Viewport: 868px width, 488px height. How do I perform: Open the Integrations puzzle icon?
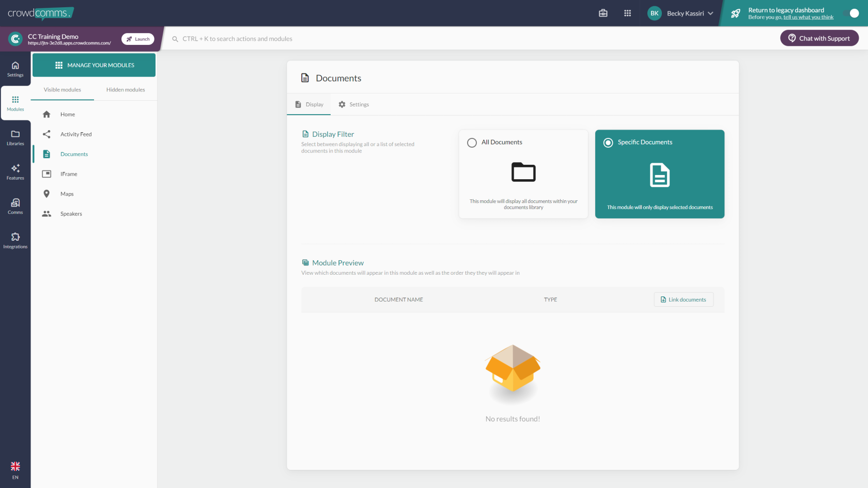click(15, 241)
